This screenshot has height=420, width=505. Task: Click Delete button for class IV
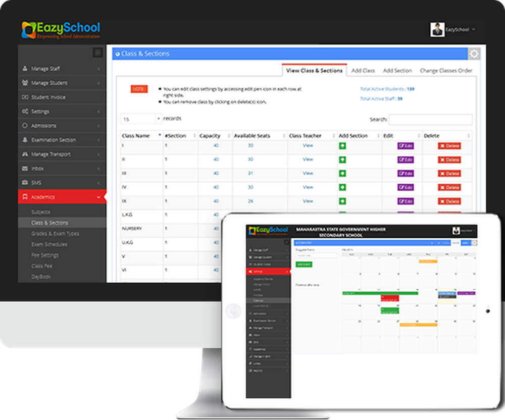coord(449,187)
